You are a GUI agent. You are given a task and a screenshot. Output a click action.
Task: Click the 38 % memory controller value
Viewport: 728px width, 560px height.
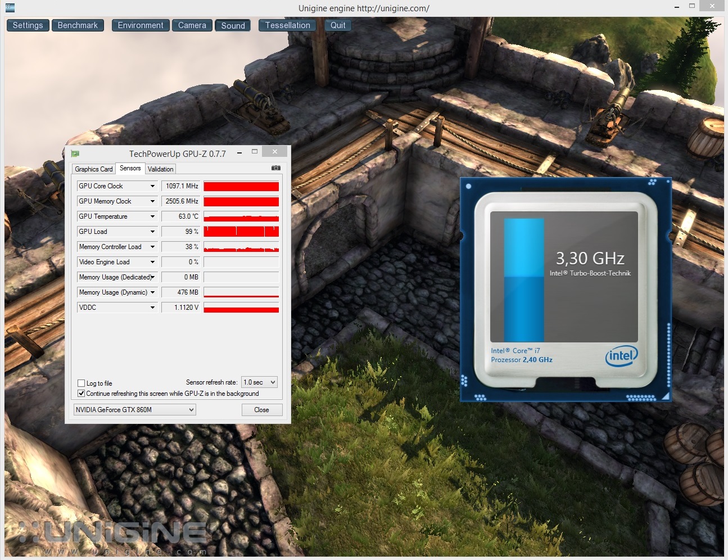(180, 247)
